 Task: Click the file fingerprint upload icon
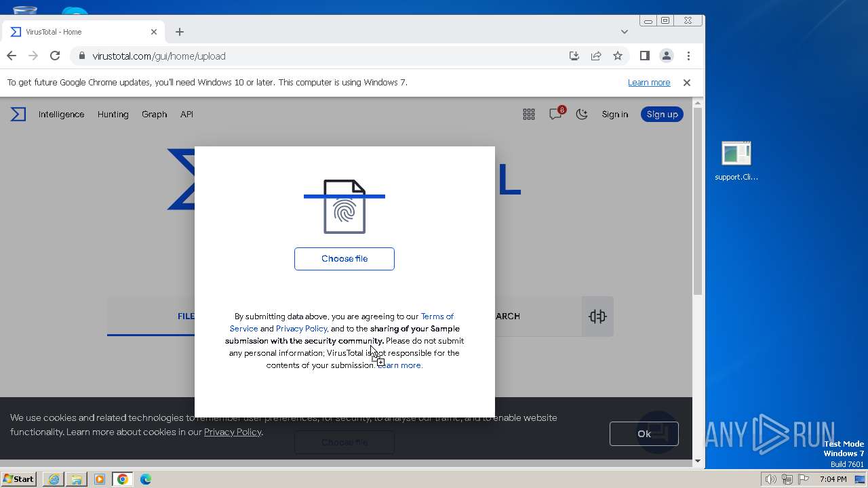(x=344, y=207)
